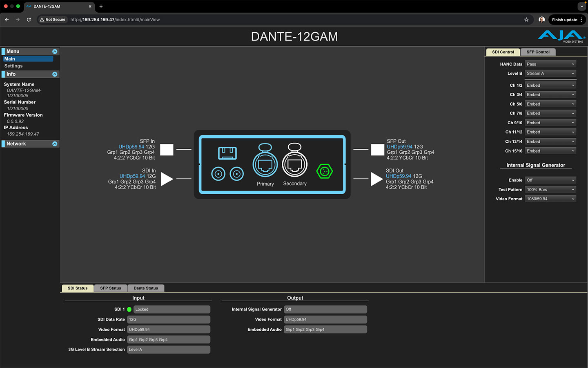Collapse the Info section
Screen dimensions: 588x368
tap(55, 74)
